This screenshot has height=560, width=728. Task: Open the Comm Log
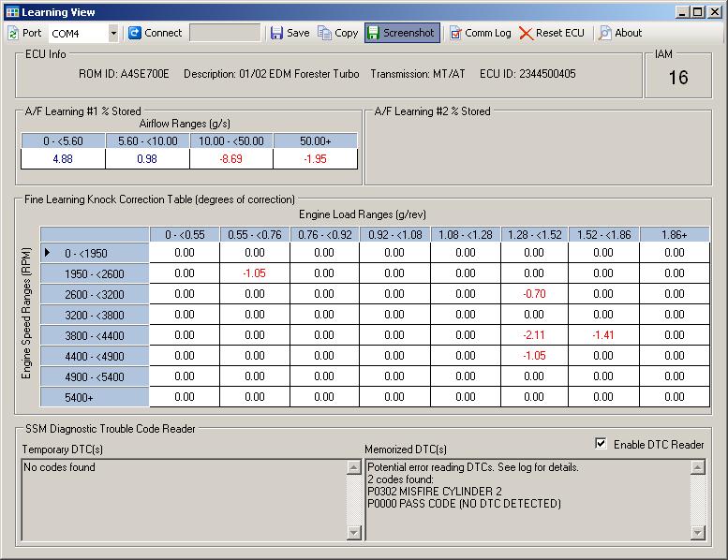click(479, 33)
